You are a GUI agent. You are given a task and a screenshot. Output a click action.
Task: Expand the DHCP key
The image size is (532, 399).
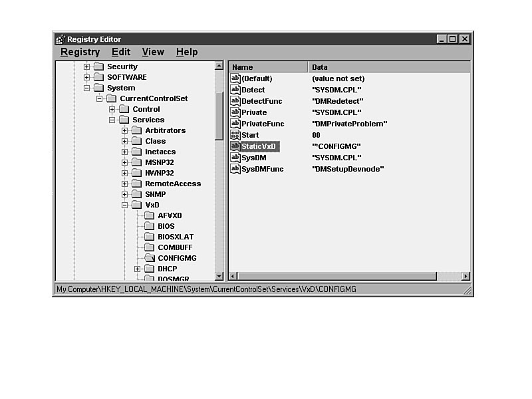tap(138, 269)
